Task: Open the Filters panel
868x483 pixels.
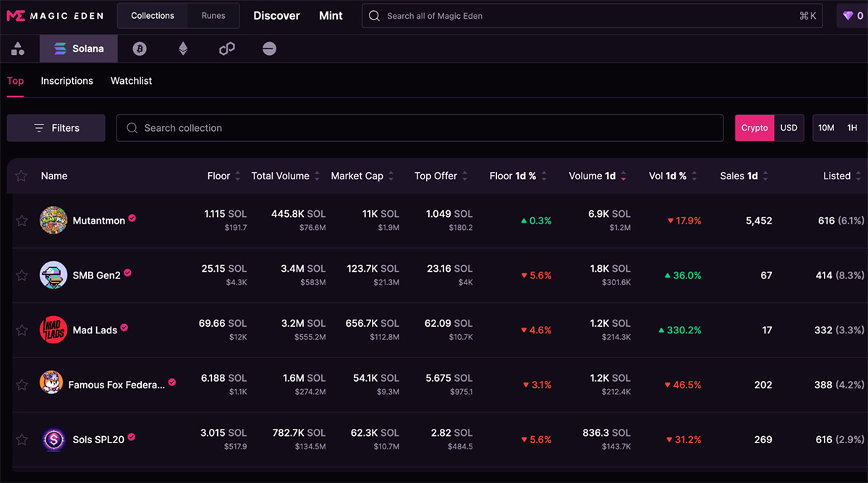Action: click(56, 128)
